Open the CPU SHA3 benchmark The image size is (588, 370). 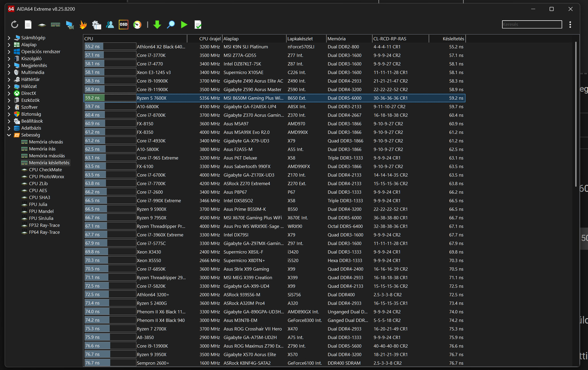pyautogui.click(x=39, y=197)
